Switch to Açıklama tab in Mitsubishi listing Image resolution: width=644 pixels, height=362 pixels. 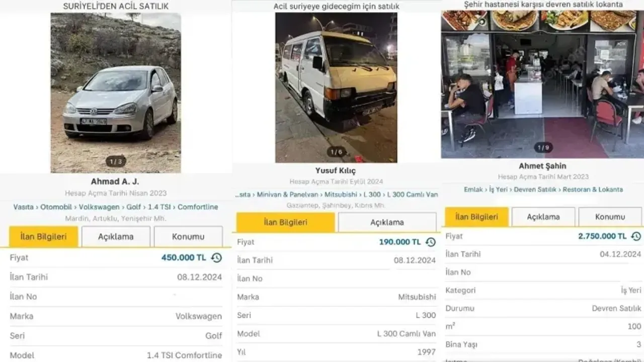387,222
